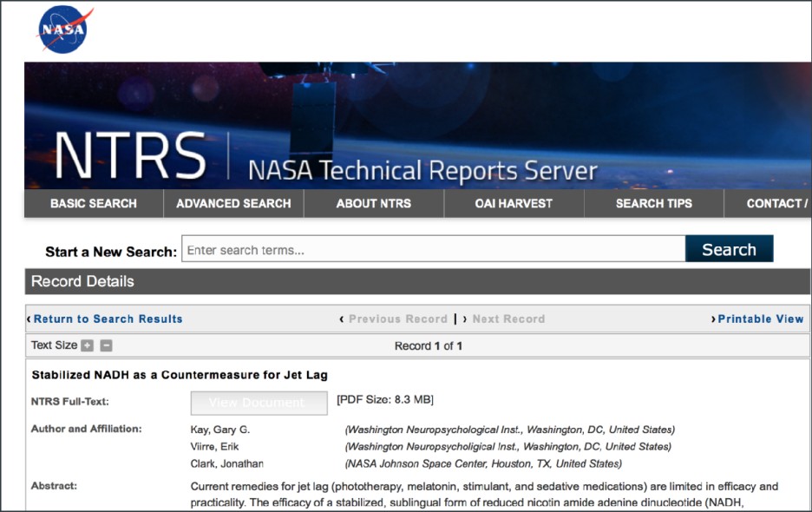Select NASA Johnson Space Center affiliation text
This screenshot has width=812, height=512.
pyautogui.click(x=483, y=463)
